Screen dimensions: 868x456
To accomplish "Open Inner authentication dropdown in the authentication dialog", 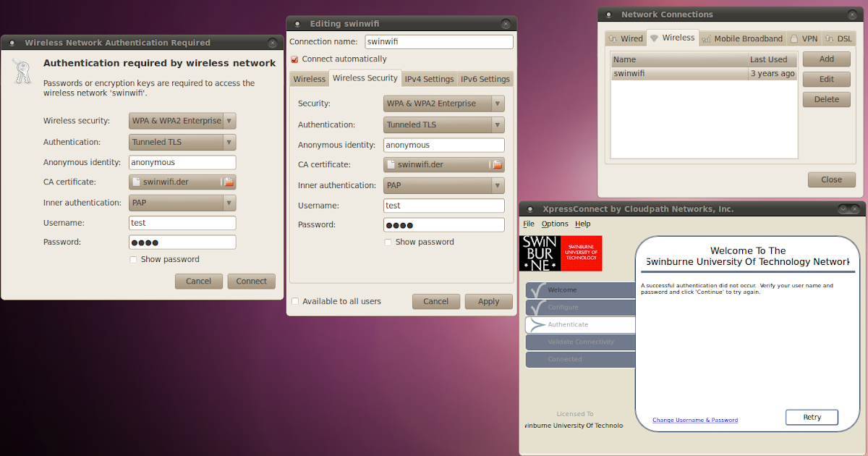I will (x=182, y=203).
